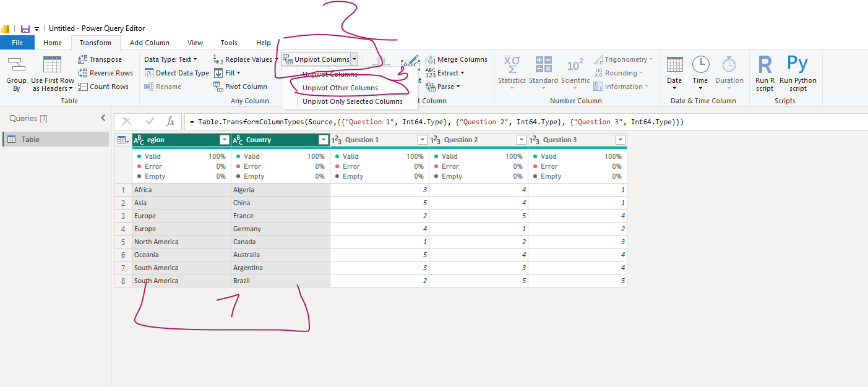Open the Add Column ribbon tab
The width and height of the screenshot is (868, 387).
150,43
